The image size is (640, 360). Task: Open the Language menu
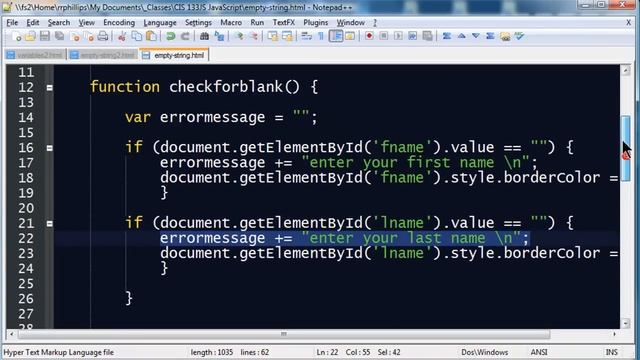pos(160,22)
